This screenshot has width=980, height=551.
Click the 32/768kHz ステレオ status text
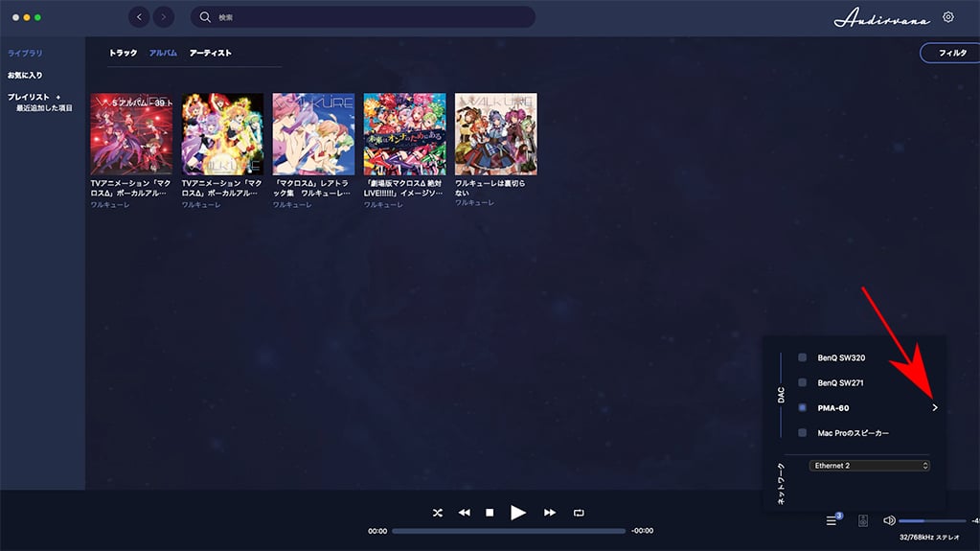929,538
